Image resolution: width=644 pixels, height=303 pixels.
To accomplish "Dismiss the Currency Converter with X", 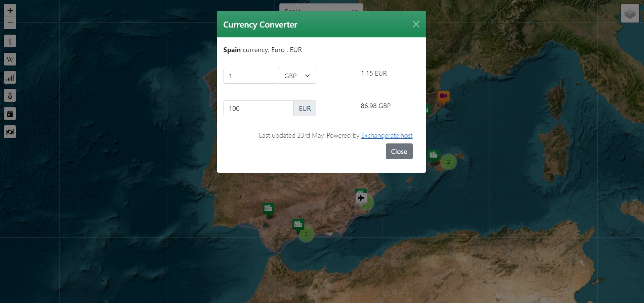I will point(416,24).
